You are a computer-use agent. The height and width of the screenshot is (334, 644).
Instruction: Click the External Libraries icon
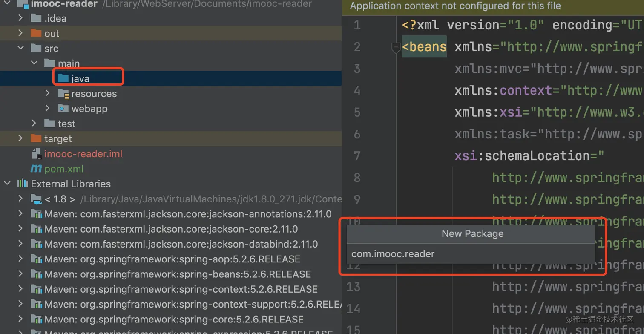22,184
